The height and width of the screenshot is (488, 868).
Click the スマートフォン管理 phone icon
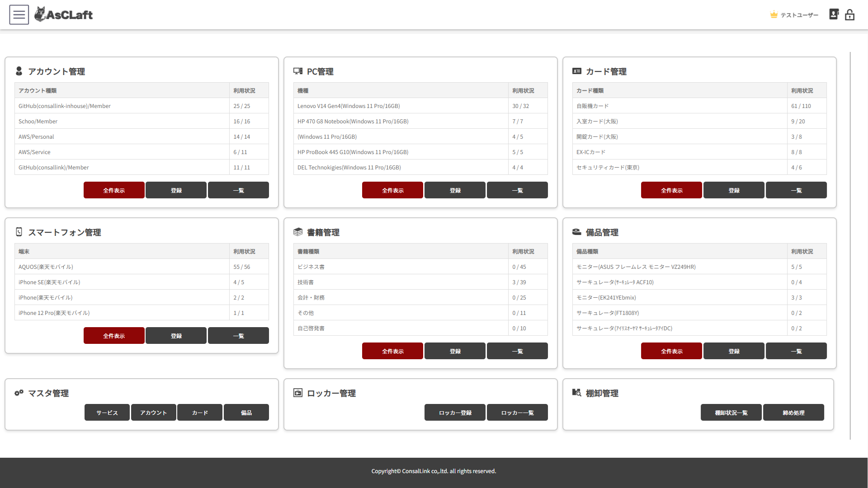pos(19,232)
